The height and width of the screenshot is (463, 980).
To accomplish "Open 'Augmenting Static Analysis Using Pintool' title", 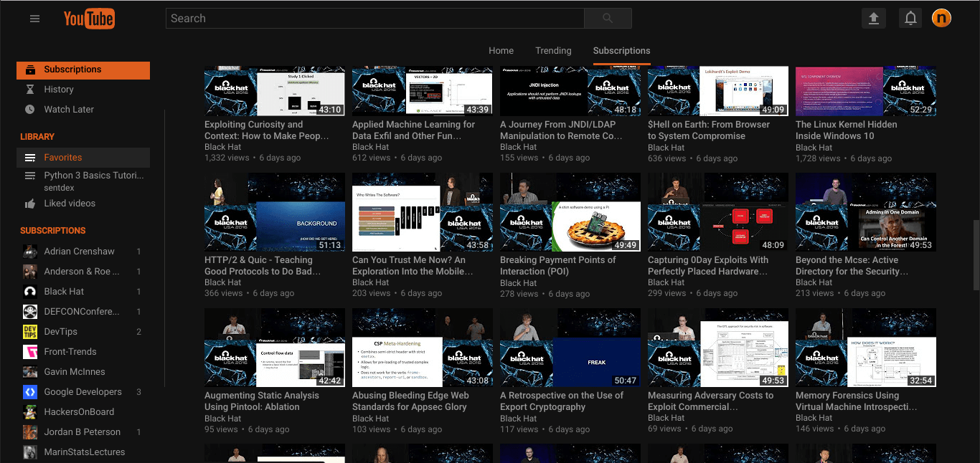I will [262, 401].
